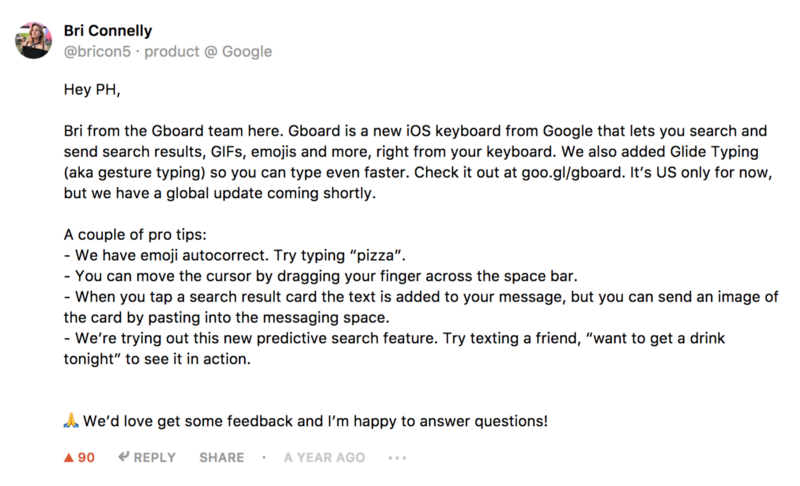Click the praying hands emoji
Viewport: 800px width, 486px height.
70,421
